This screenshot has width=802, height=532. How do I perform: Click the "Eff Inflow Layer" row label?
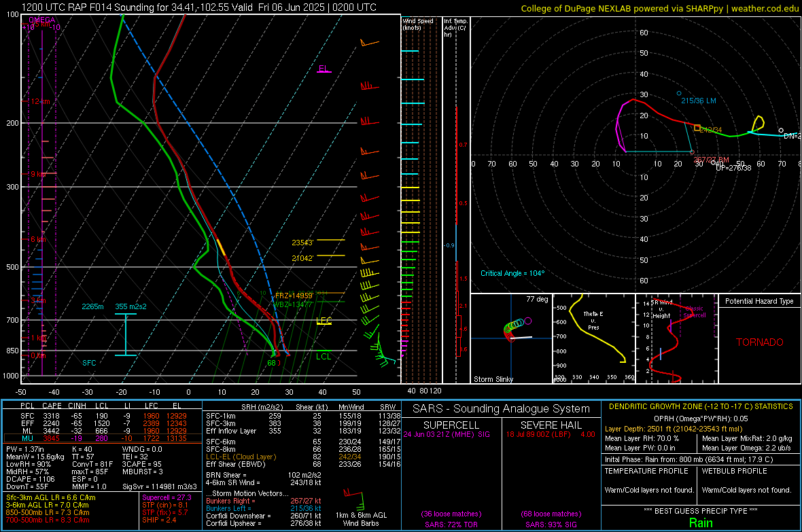point(231,431)
